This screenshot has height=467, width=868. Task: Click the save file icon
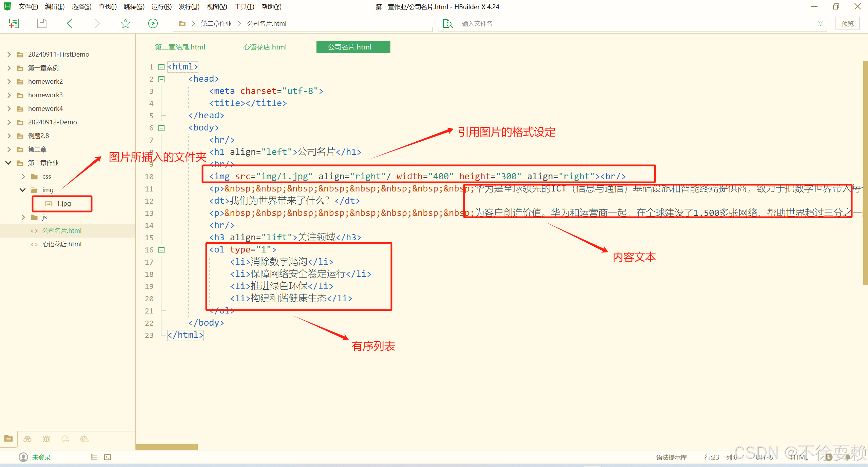pos(41,23)
